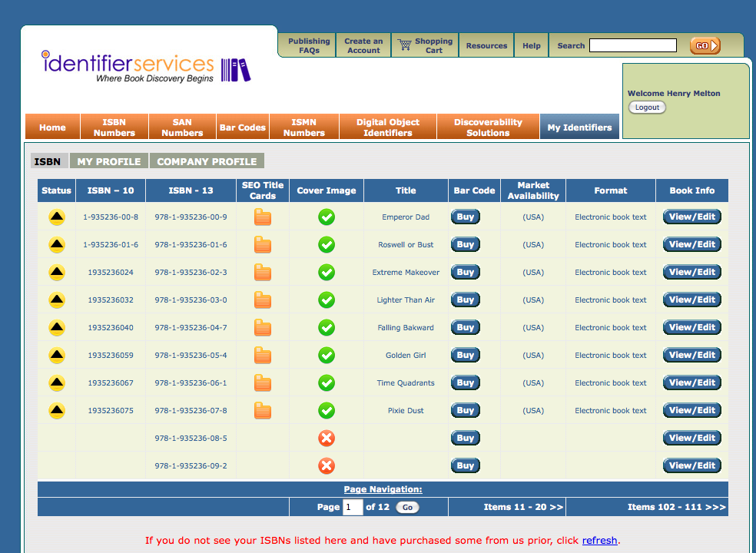The image size is (756, 553).
Task: Open the SAN Numbers menu
Action: tap(182, 127)
